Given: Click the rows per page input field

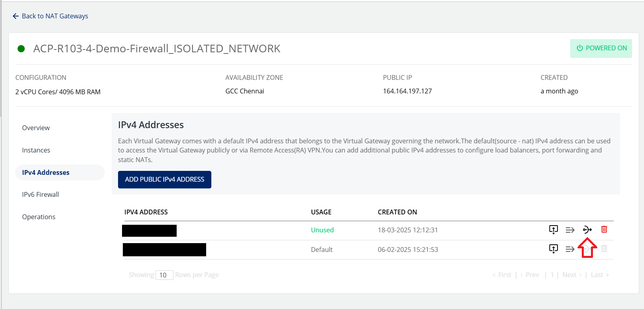Looking at the screenshot, I should pyautogui.click(x=164, y=275).
